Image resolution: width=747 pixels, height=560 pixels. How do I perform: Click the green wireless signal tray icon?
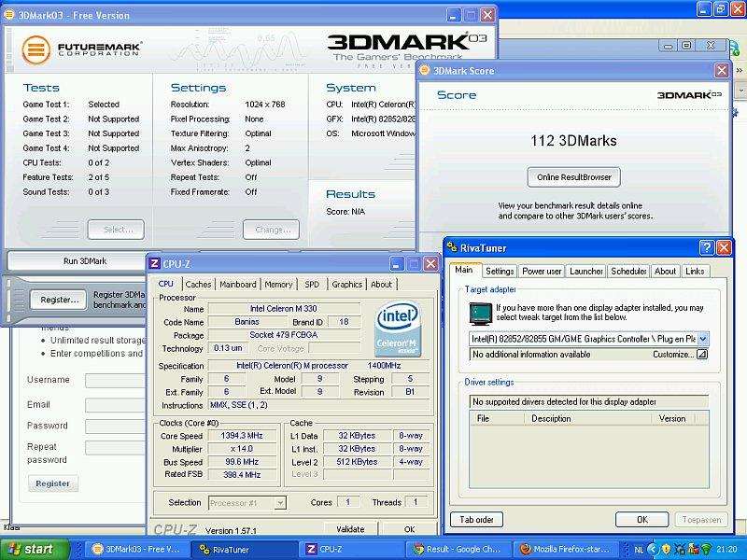click(x=707, y=550)
